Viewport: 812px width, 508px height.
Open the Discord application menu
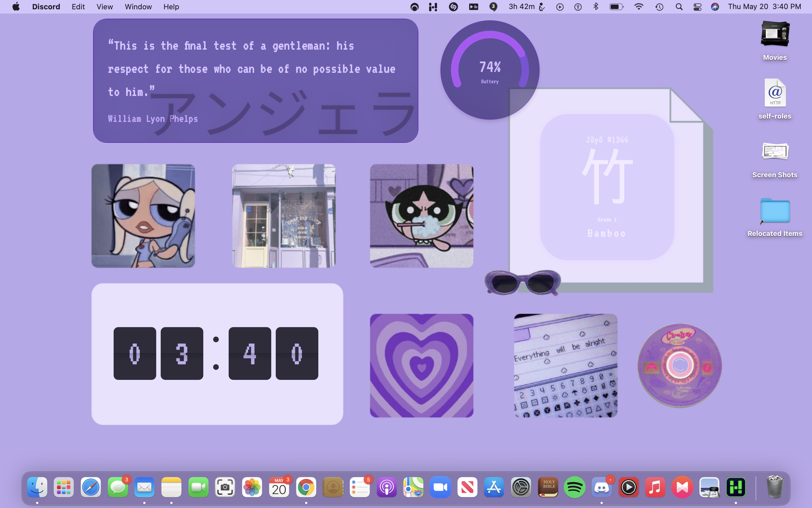coord(46,7)
